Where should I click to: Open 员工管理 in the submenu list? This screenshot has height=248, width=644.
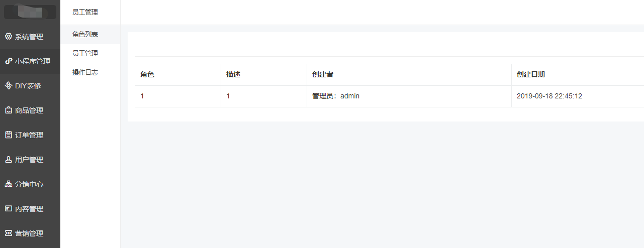85,53
